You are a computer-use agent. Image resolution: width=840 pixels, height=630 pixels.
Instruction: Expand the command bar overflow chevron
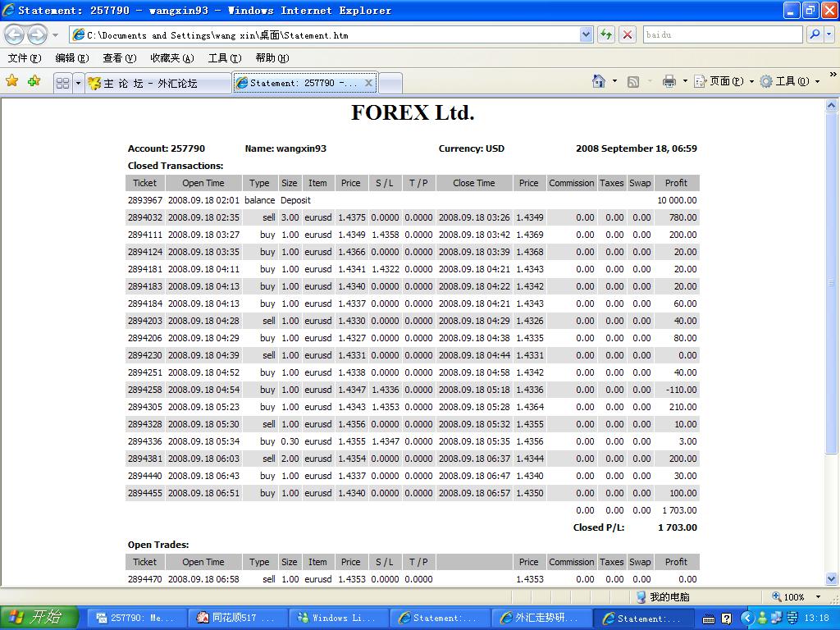tap(833, 75)
